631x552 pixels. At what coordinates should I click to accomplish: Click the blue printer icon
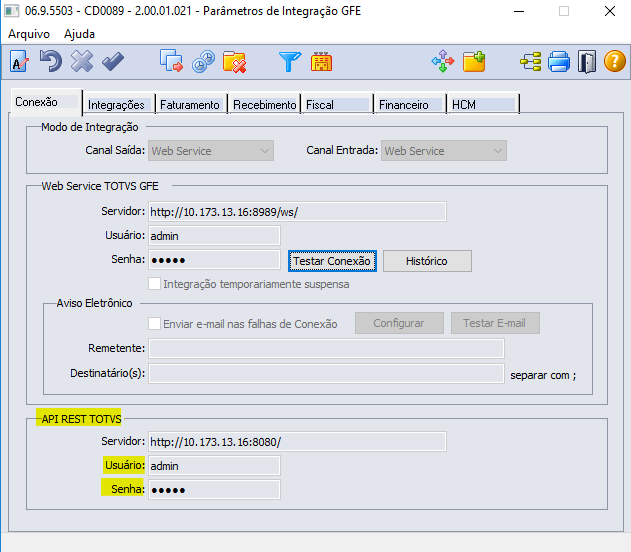(559, 62)
